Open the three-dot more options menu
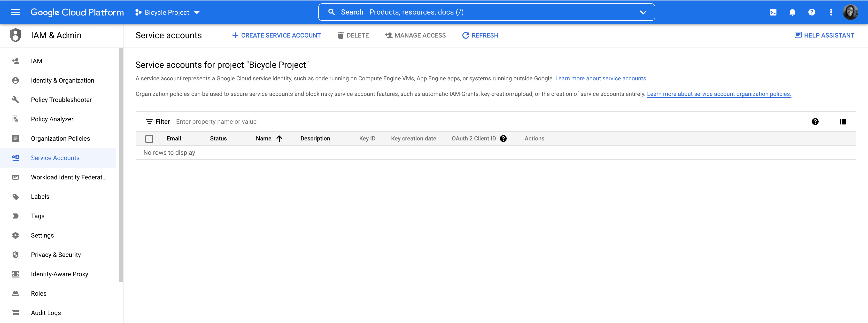 (831, 12)
